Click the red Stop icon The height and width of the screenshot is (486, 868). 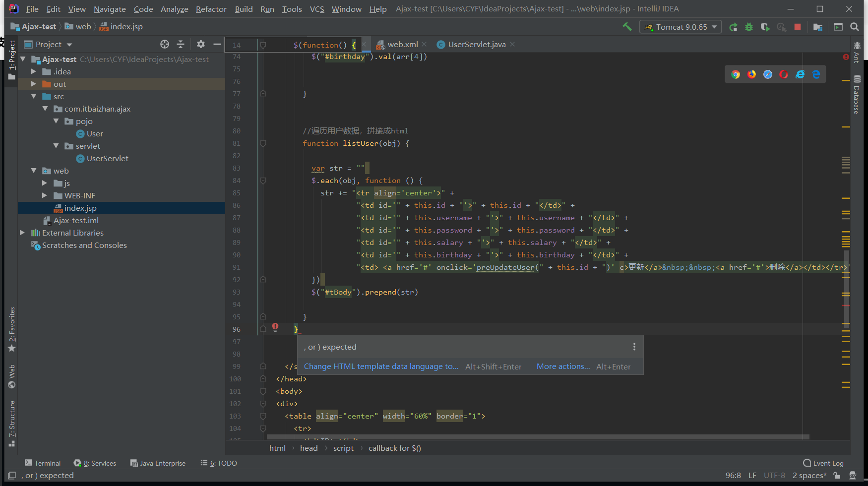click(x=798, y=27)
